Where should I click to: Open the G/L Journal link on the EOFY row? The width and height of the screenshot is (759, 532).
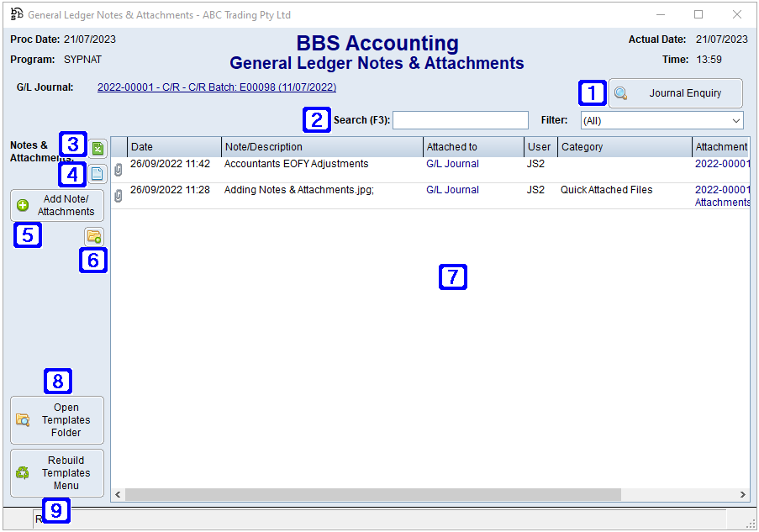point(452,164)
